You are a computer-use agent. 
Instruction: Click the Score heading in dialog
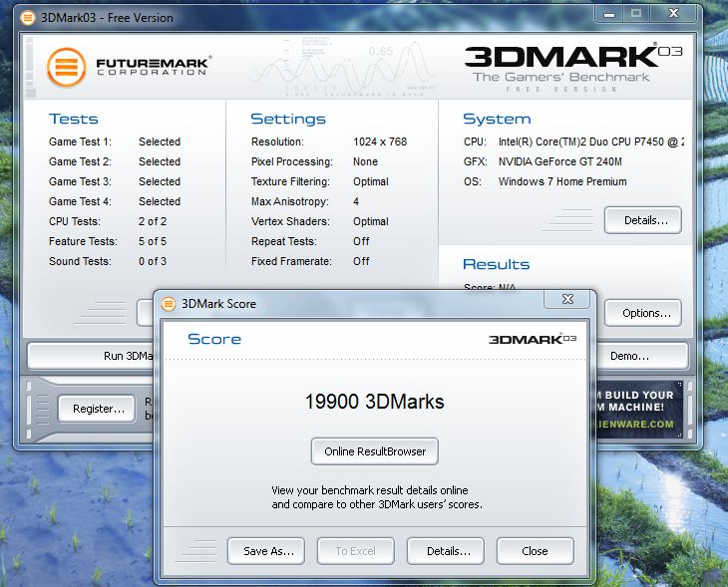pos(214,339)
